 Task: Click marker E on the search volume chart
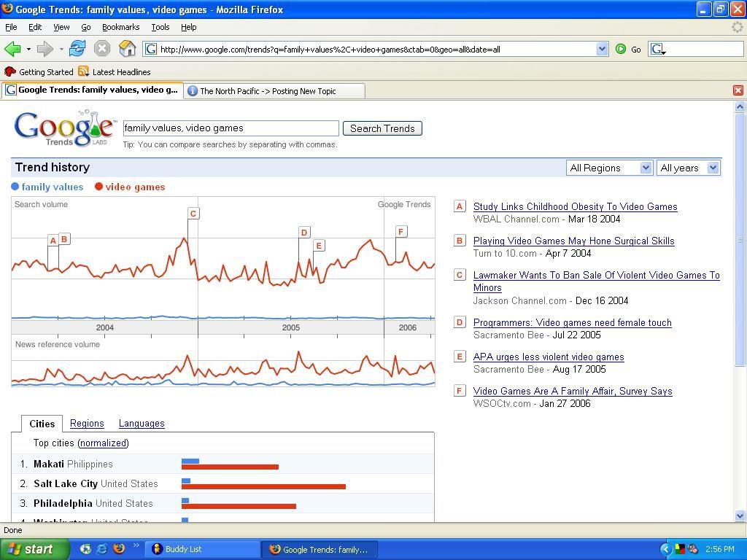coord(319,246)
